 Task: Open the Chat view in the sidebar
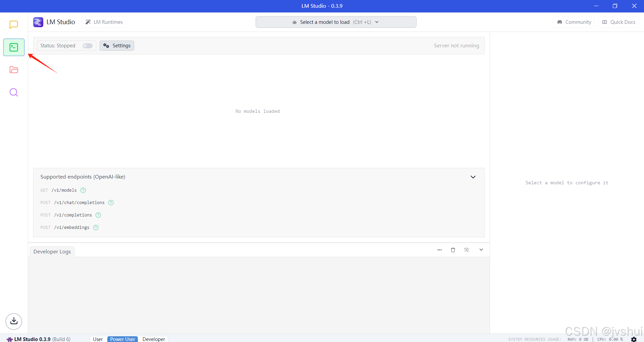click(x=14, y=25)
